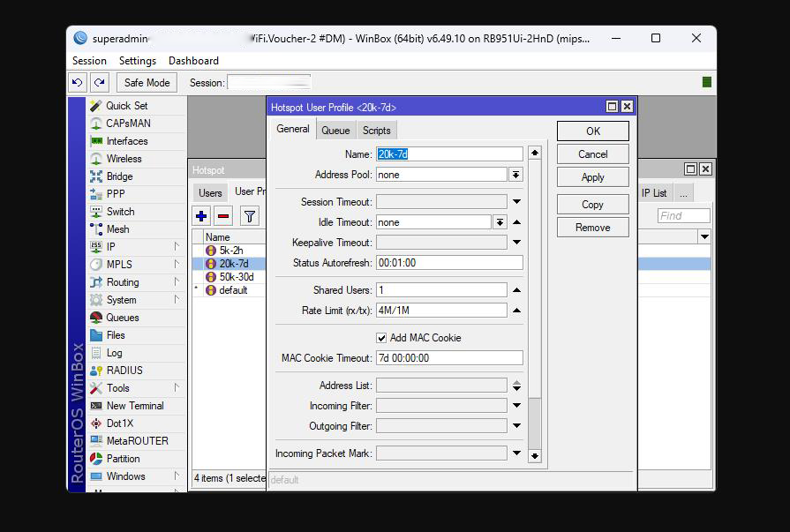
Task: Open Settings menu
Action: coord(138,61)
